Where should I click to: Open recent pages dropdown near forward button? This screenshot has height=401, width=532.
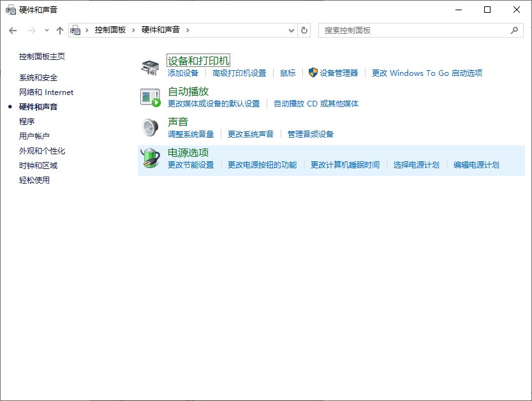[46, 30]
